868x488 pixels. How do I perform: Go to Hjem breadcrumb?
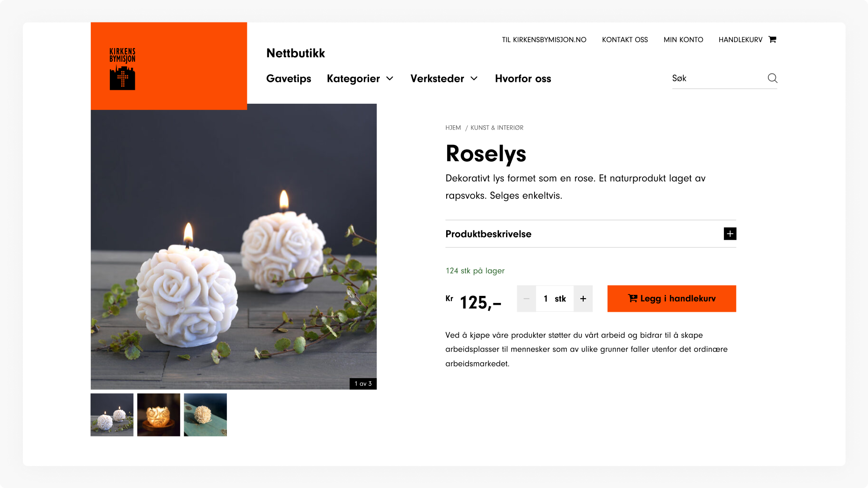[x=453, y=128]
